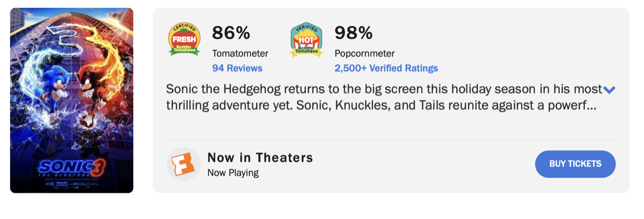Click the Now in Theaters heading
This screenshot has width=644, height=219.
click(260, 158)
